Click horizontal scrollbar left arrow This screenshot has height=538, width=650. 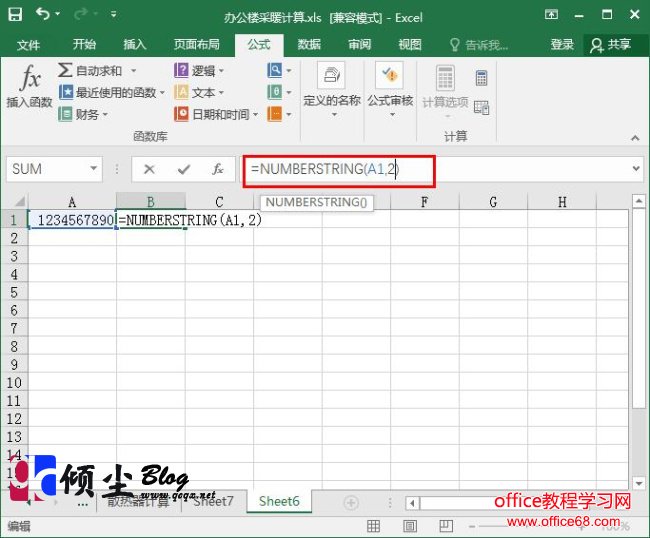click(412, 504)
